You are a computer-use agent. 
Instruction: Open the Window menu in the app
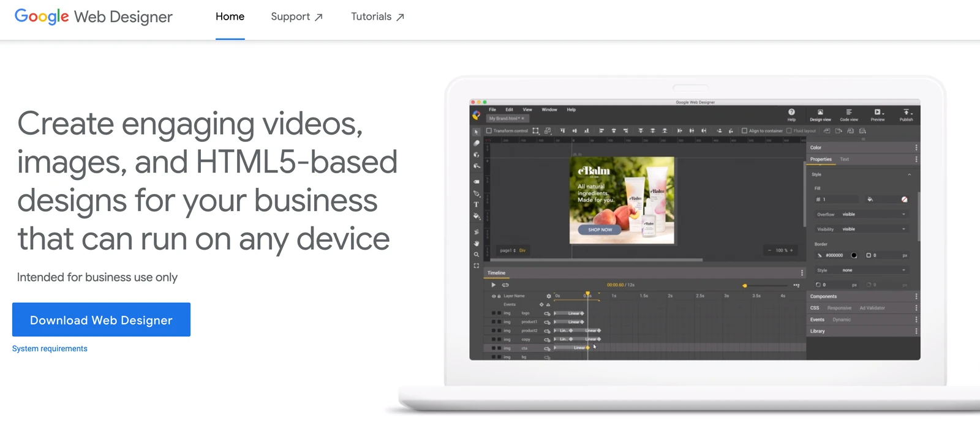[549, 110]
